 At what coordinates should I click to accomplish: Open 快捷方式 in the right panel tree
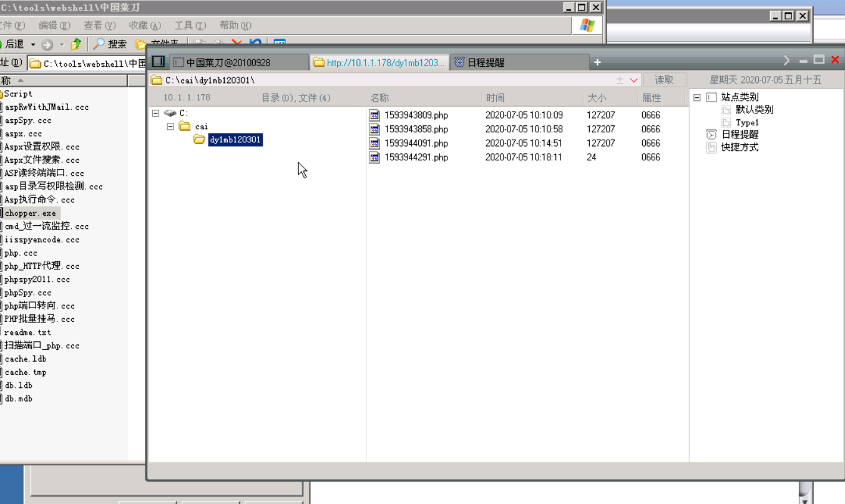coord(740,147)
